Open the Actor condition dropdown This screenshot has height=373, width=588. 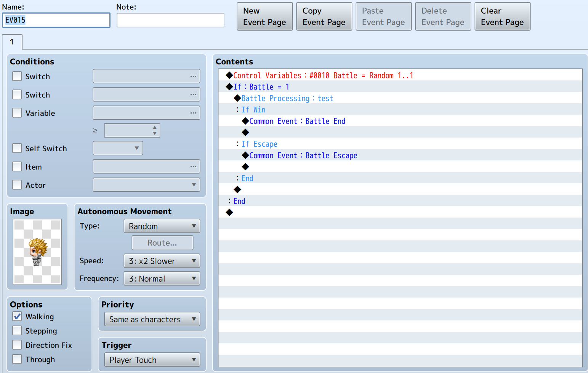click(147, 185)
